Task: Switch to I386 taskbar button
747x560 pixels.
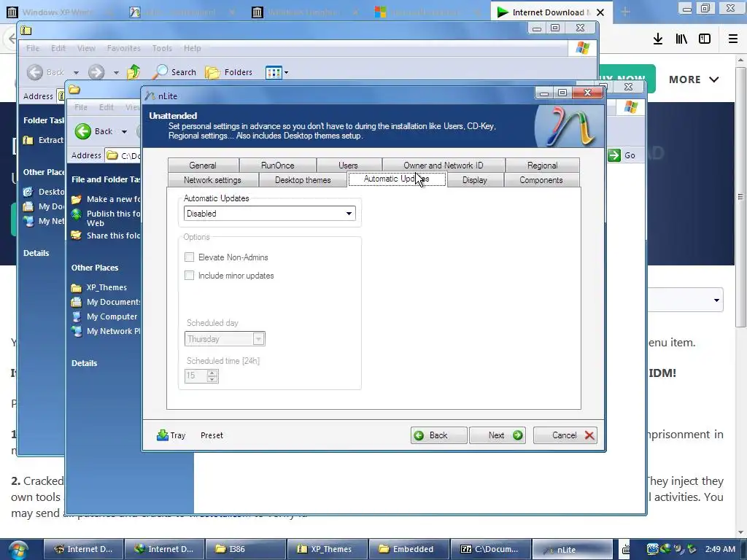Action: (x=245, y=549)
